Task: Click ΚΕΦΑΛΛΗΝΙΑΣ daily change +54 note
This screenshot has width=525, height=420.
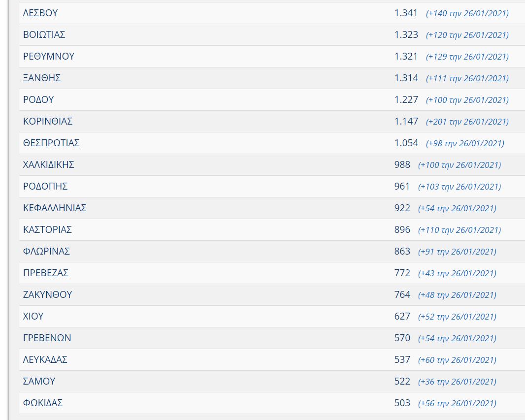Action: 457,208
